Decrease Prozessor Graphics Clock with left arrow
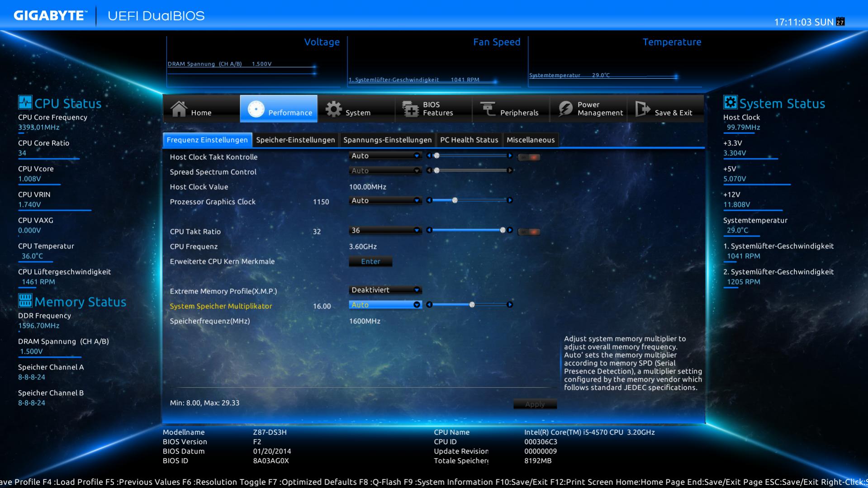This screenshot has width=868, height=488. click(x=429, y=200)
